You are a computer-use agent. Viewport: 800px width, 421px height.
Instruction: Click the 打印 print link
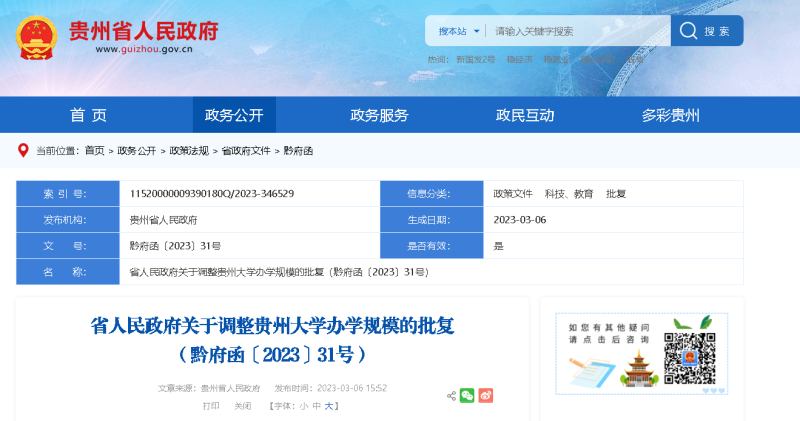[x=211, y=406]
